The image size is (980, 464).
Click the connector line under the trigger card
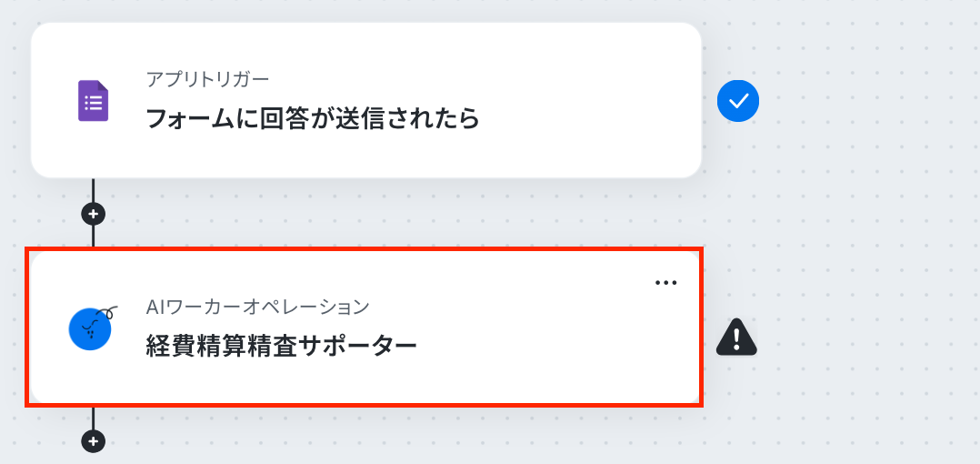(x=93, y=190)
